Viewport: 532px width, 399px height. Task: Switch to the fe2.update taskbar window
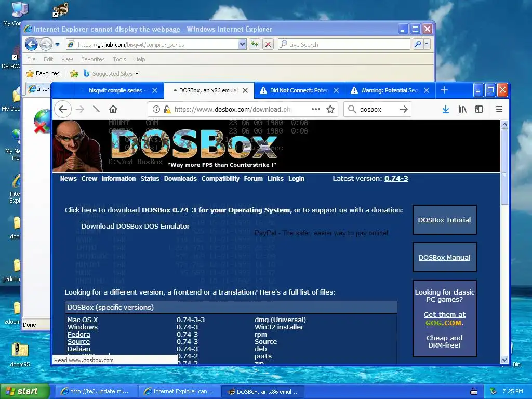[96, 392]
